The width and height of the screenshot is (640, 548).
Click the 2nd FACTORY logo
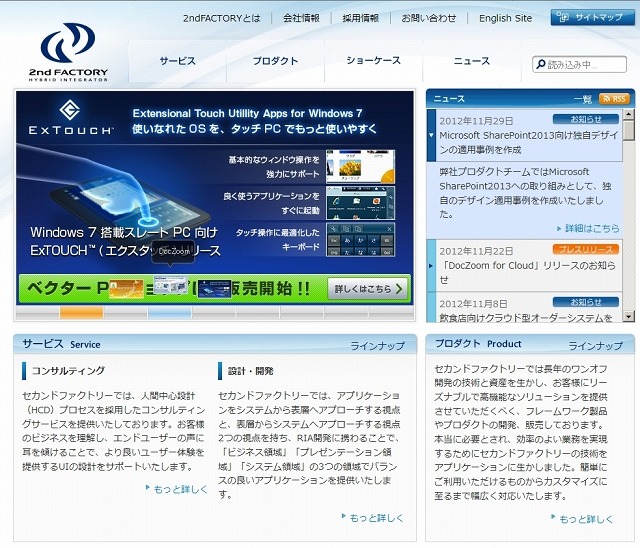(69, 52)
